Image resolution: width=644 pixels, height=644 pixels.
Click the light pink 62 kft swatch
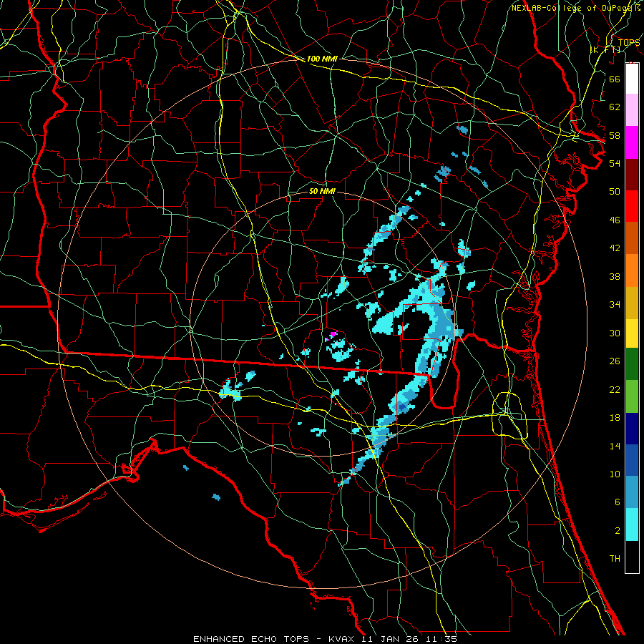coord(632,110)
